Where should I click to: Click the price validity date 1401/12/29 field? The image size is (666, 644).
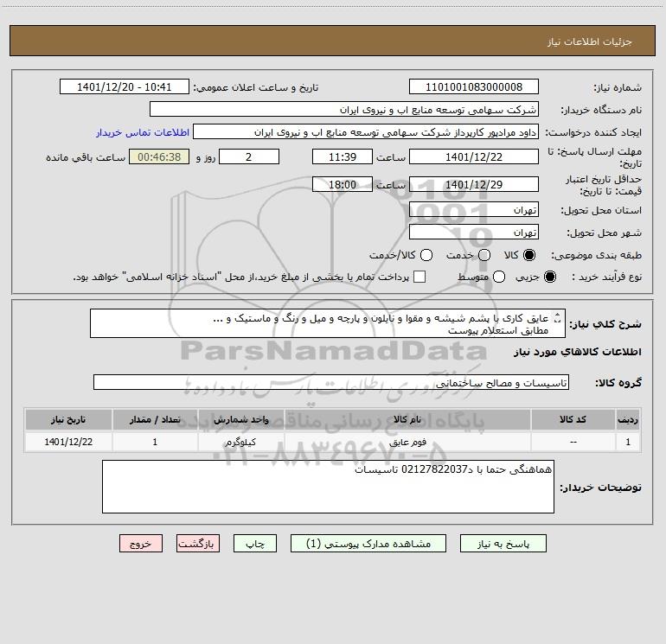point(474,185)
